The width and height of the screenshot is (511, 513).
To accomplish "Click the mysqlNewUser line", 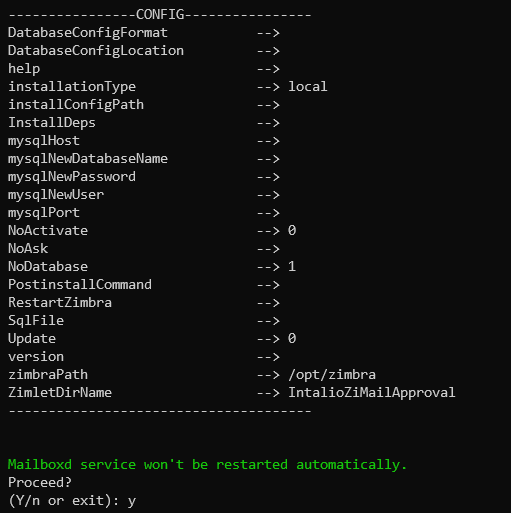I will coord(144,195).
